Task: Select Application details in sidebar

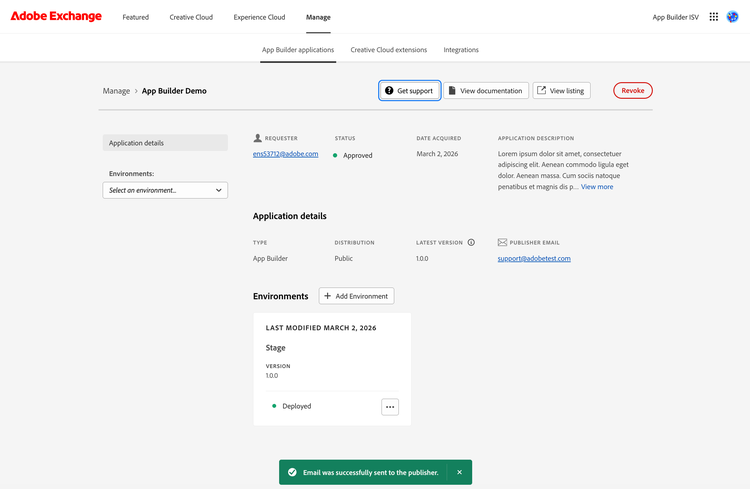Action: (x=165, y=143)
